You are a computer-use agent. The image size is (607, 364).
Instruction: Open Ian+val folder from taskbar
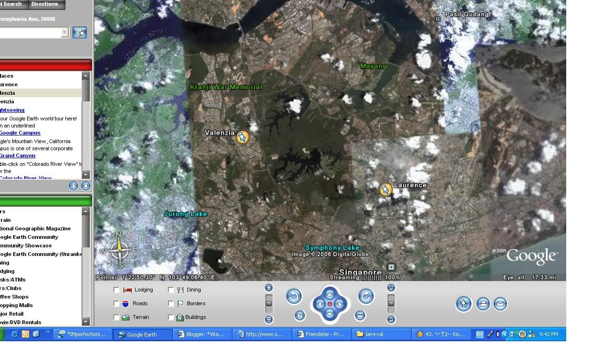pos(382,334)
